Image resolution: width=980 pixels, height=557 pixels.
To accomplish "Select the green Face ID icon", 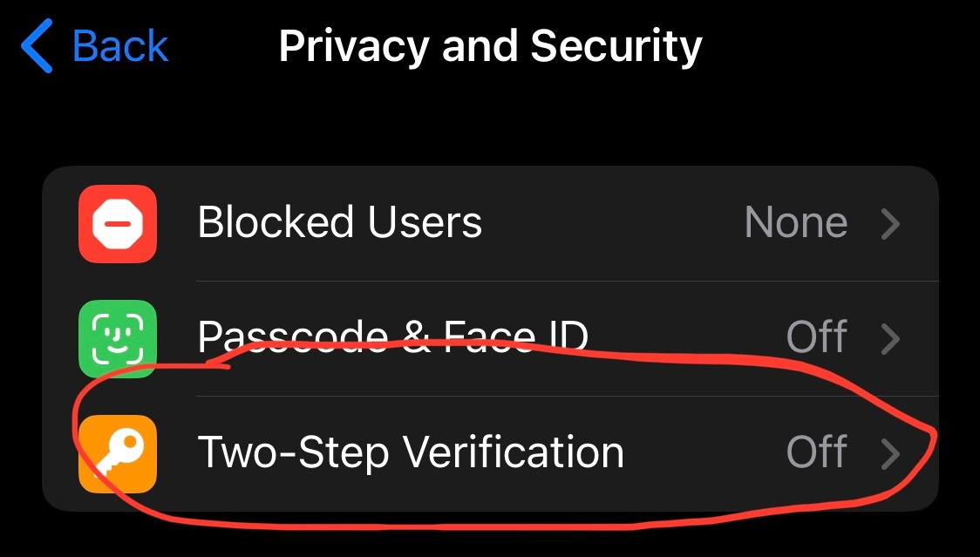I will [118, 339].
